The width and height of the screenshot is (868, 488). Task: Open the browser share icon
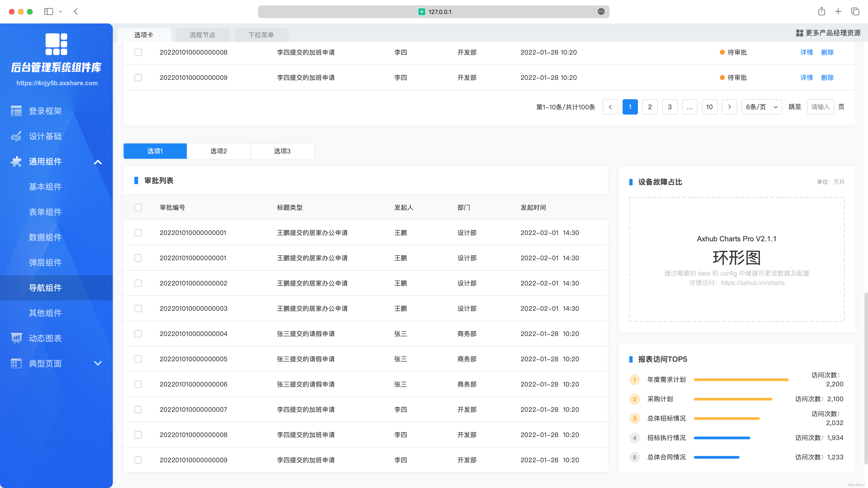[822, 12]
